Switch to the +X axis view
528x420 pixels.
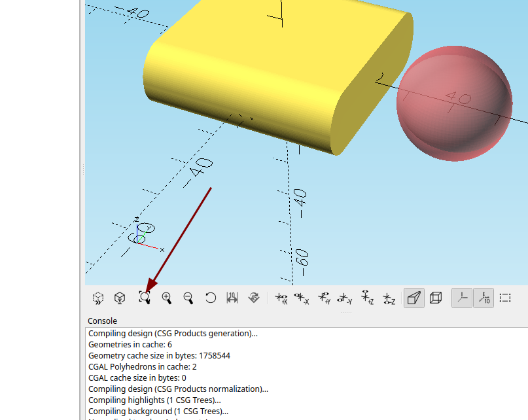tap(281, 298)
